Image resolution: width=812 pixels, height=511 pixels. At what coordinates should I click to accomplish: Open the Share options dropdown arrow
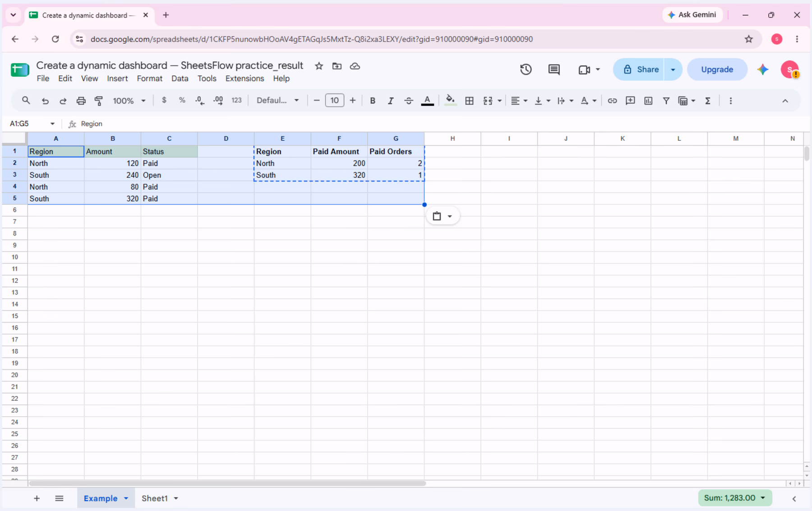point(673,70)
